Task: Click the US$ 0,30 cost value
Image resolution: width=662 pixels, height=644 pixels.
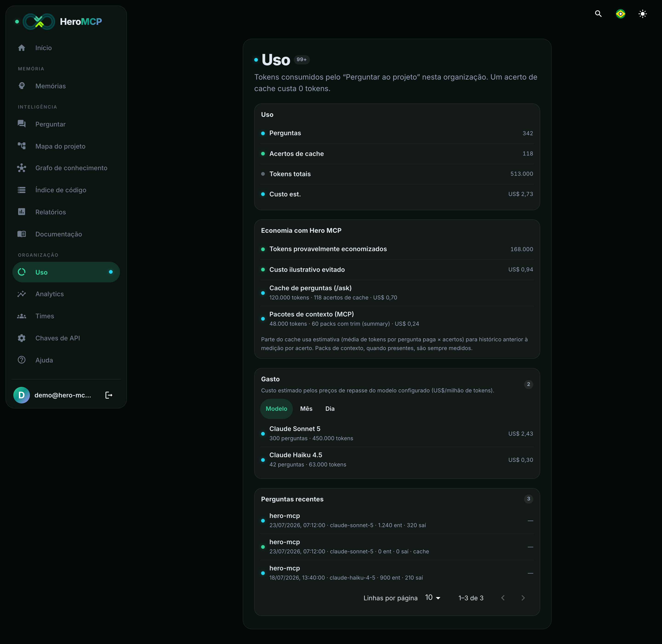Action: 521,460
